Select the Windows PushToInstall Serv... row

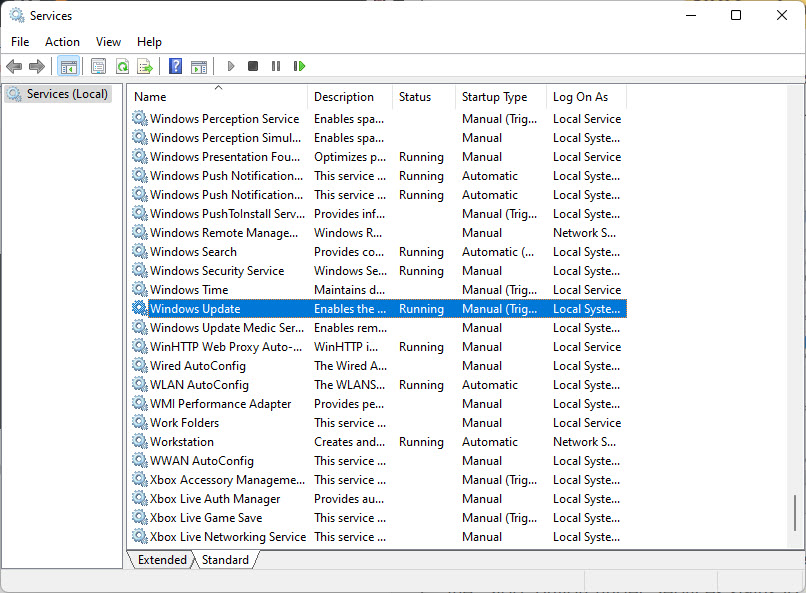tap(378, 214)
